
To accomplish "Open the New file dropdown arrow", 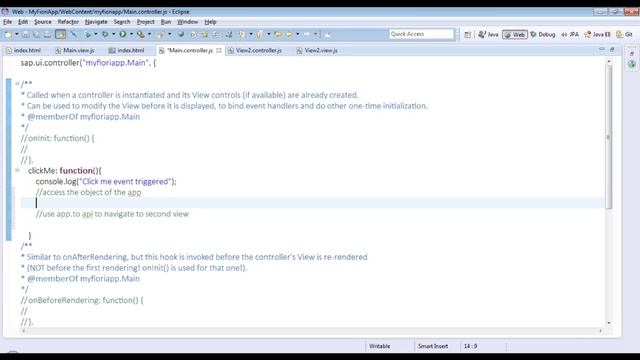I will 17,35.
